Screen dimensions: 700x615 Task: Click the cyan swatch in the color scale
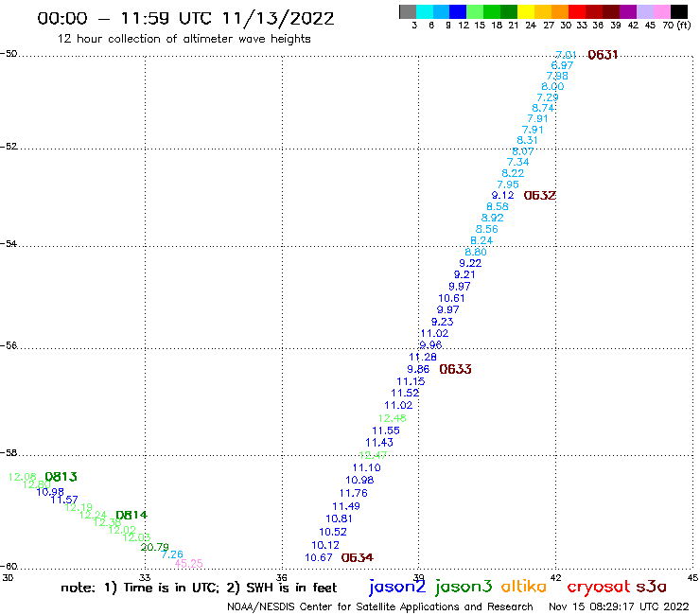pyautogui.click(x=425, y=11)
